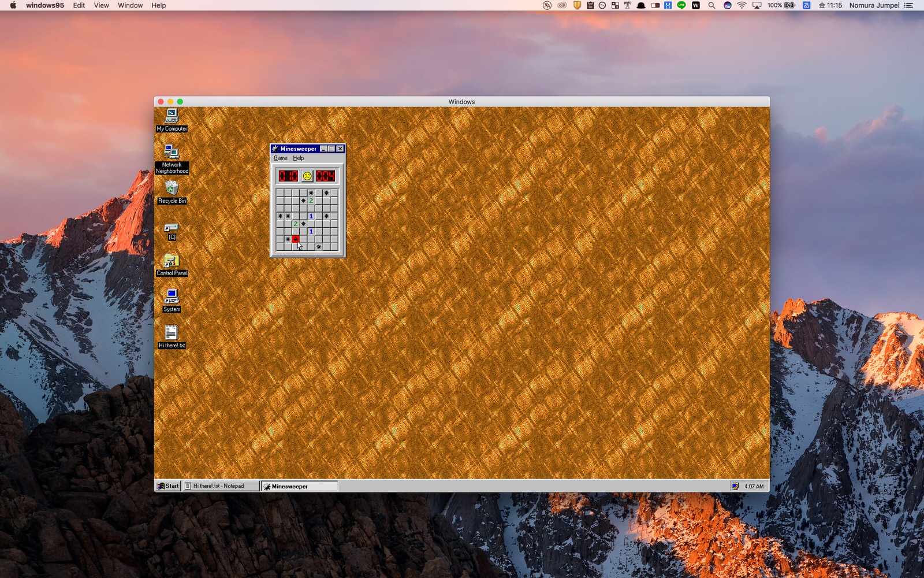Select the System desktop icon
The image size is (924, 578).
[x=172, y=301]
